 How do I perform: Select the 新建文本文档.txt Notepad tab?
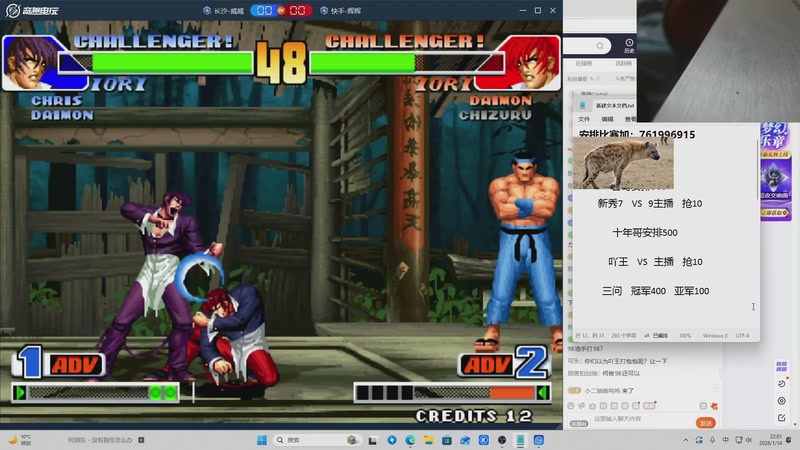point(614,106)
